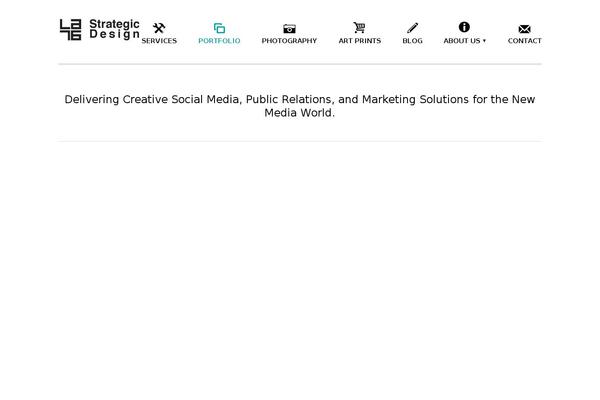Visit the Blog page

tap(412, 41)
